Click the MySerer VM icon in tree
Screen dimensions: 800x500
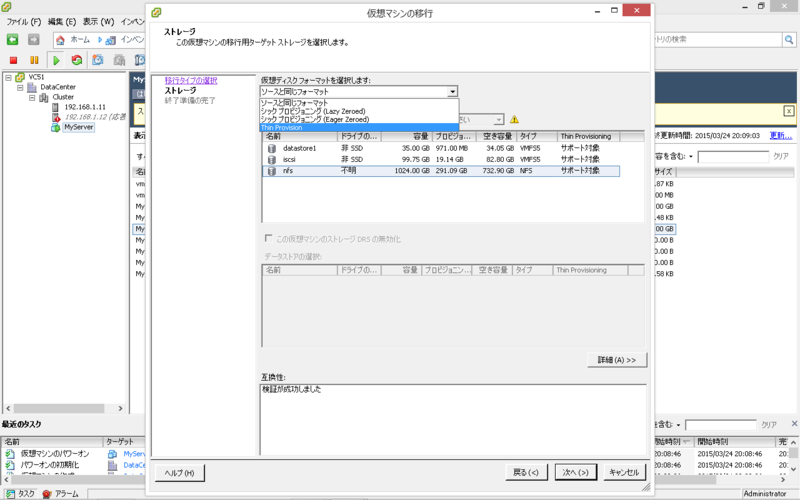coord(56,127)
